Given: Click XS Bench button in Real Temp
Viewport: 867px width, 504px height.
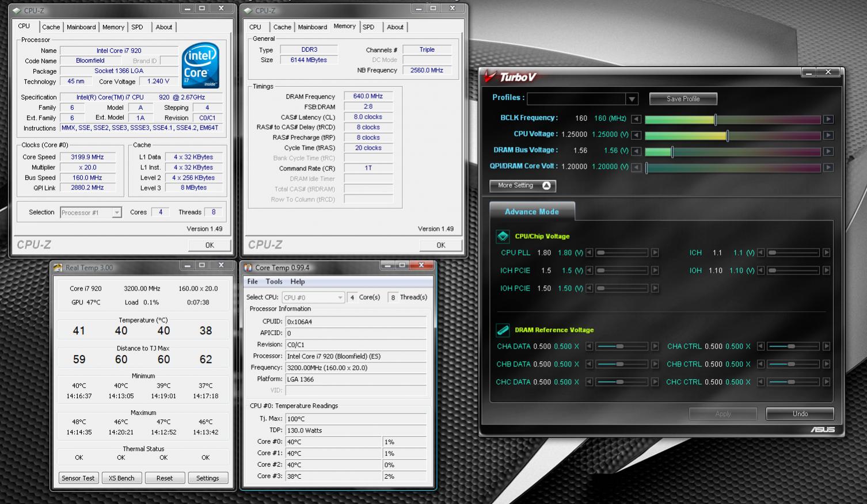Looking at the screenshot, I should click(121, 478).
